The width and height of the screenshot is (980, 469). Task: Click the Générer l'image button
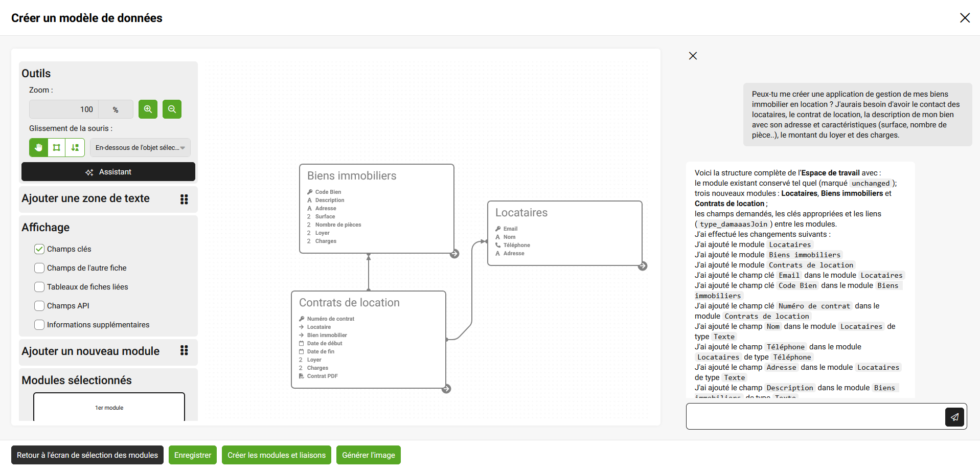coord(368,455)
